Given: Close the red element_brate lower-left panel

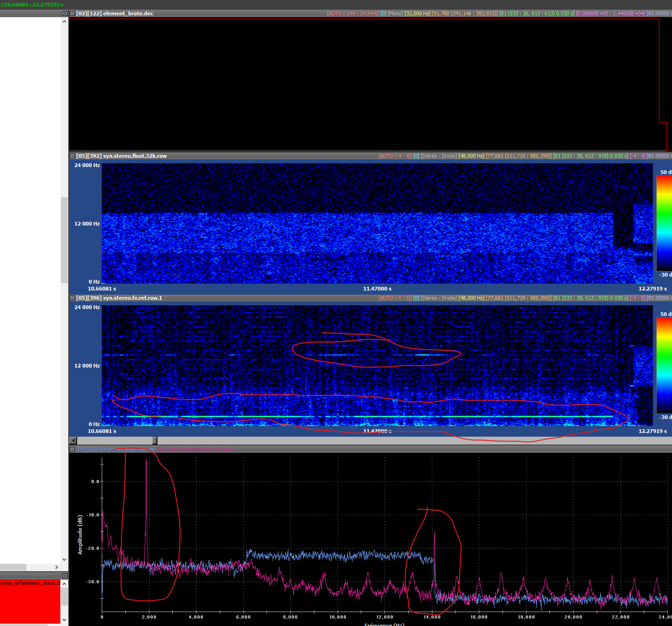Looking at the screenshot, I should point(65,576).
